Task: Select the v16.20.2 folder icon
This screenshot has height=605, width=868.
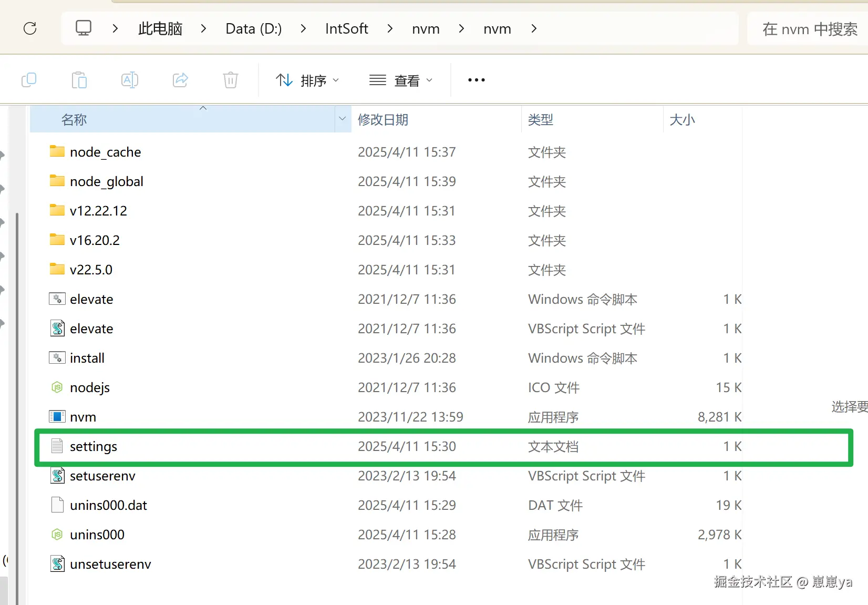Action: 57,240
